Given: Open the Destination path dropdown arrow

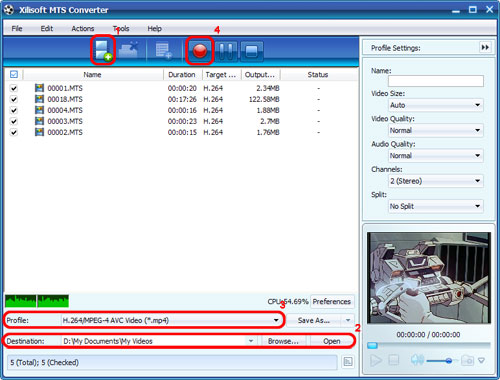Looking at the screenshot, I should pyautogui.click(x=251, y=341).
